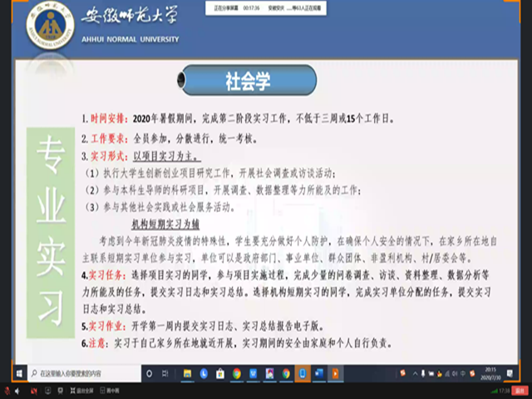Screen dimensions: 532x399
Task: Open the Microsoft Store taskbar icon
Action: pos(219,373)
